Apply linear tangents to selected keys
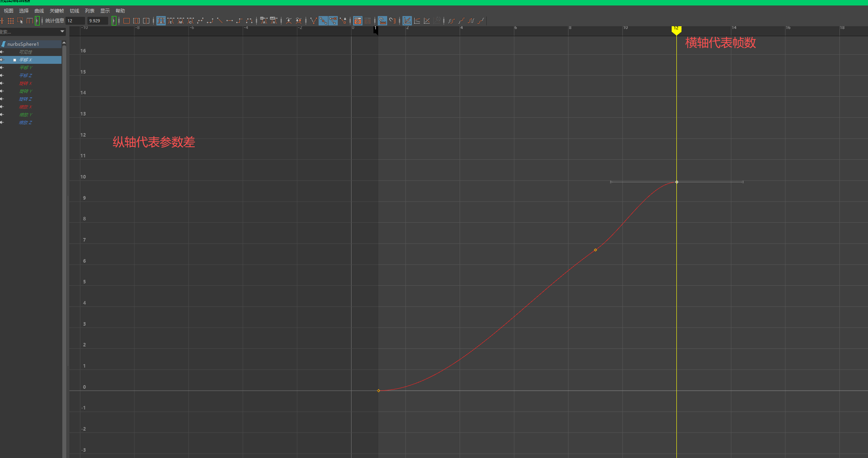 tap(220, 21)
